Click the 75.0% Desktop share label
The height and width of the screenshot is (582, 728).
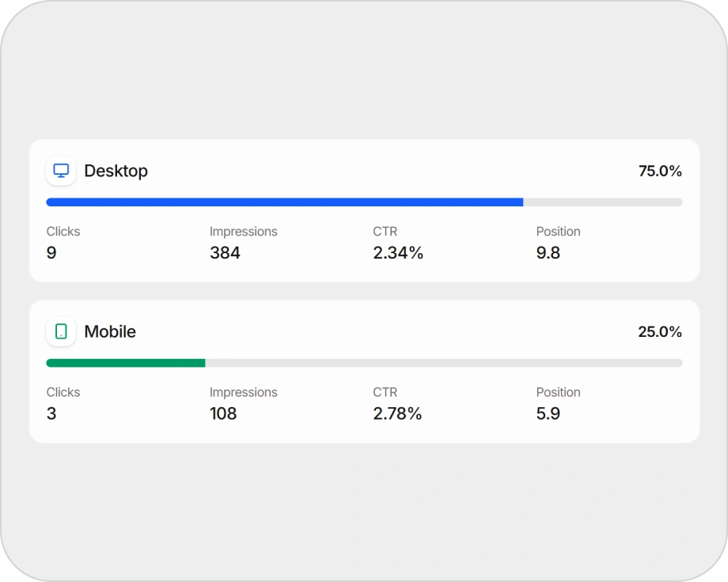(x=661, y=171)
